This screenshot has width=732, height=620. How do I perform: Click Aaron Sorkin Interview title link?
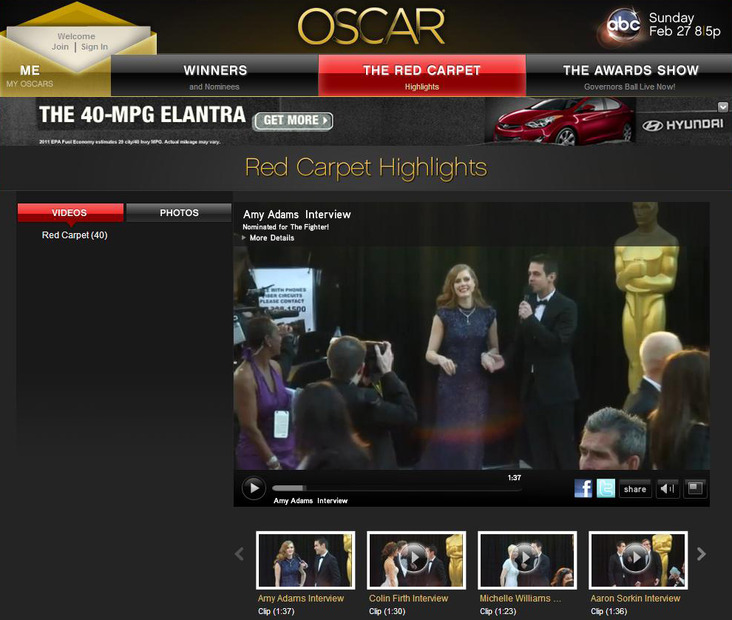(635, 598)
